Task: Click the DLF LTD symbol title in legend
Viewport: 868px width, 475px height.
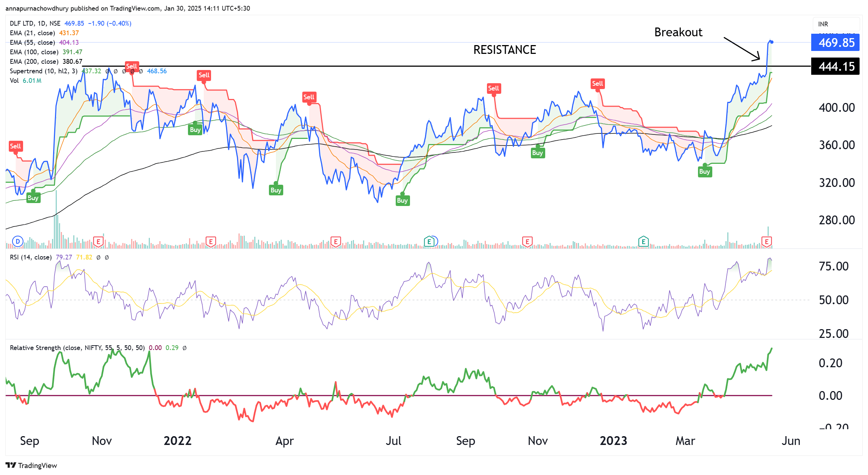Action: [22, 23]
